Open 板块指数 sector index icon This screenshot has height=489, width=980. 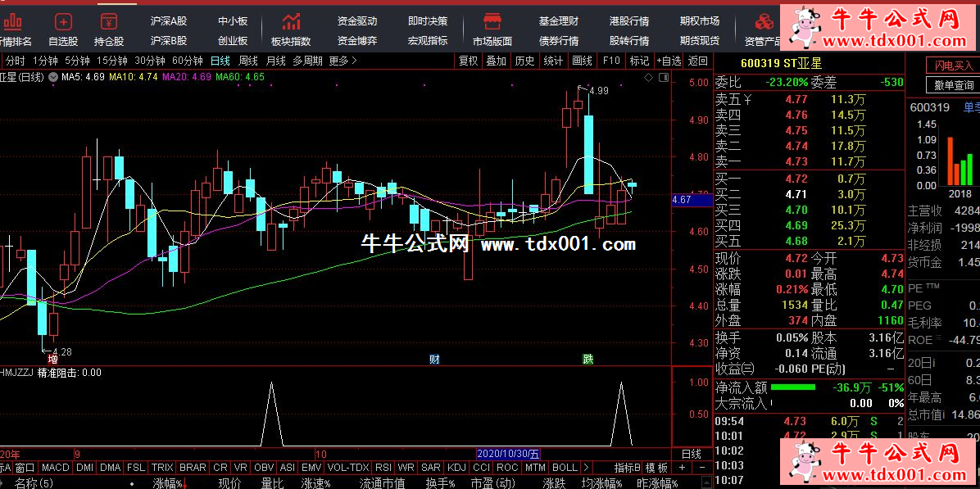[291, 29]
